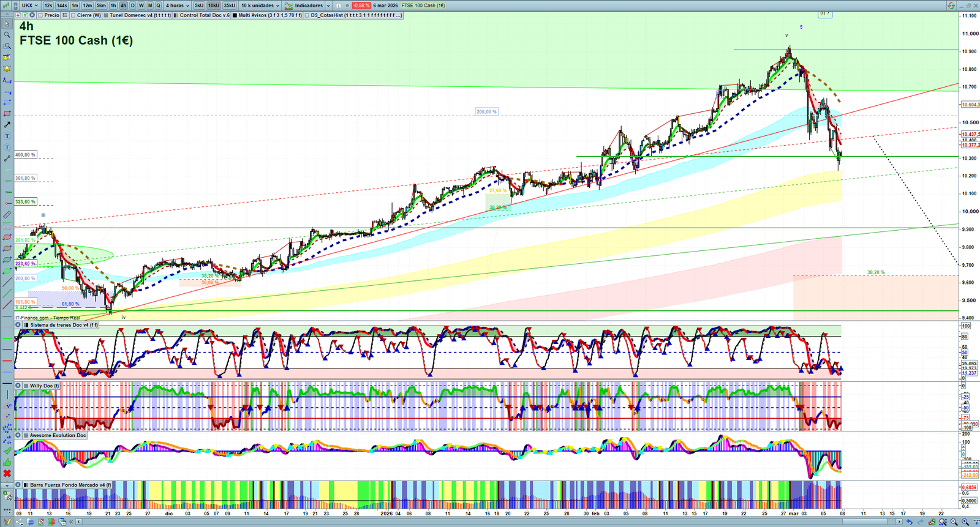Click the 35kU units button
980x527 pixels.
(x=229, y=6)
